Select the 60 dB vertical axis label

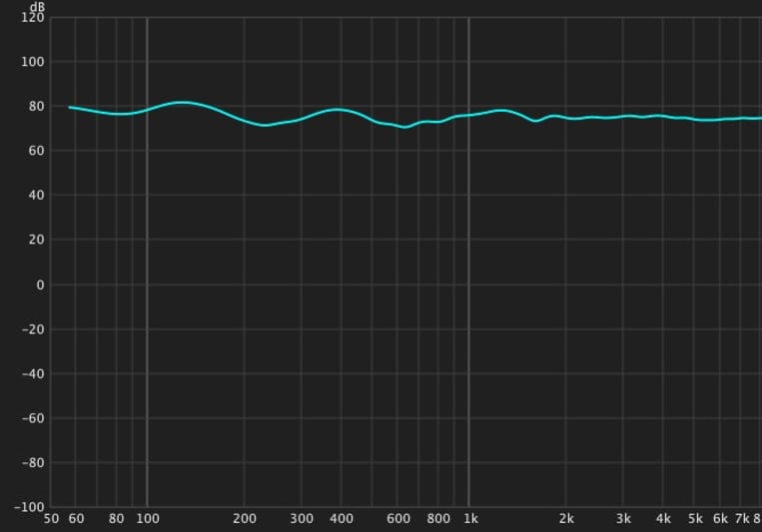point(36,151)
